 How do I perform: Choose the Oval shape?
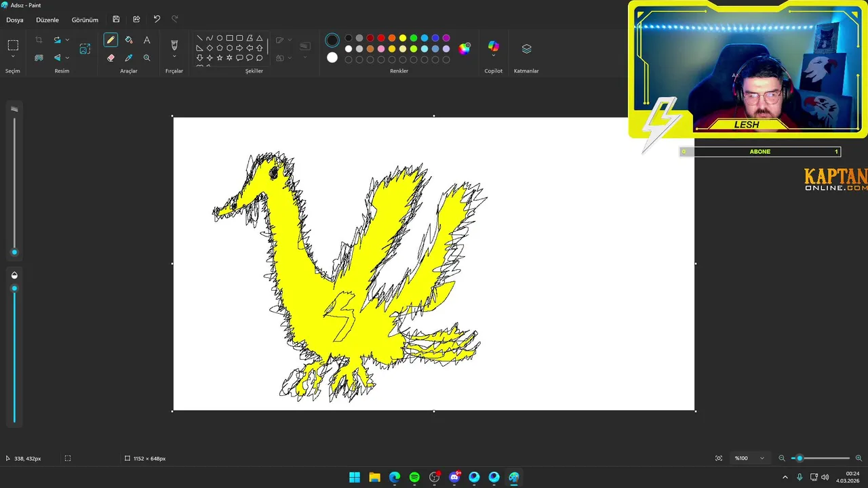[220, 38]
